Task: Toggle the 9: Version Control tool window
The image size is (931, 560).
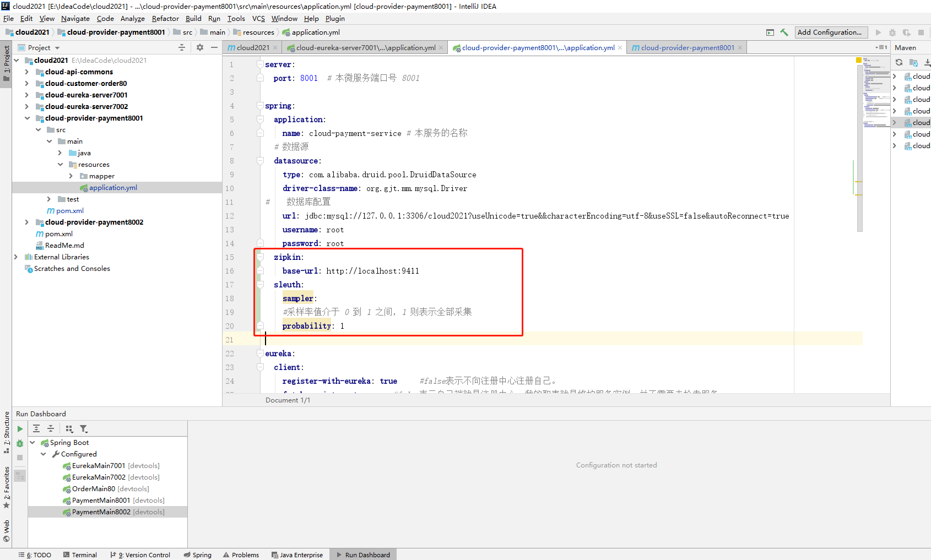Action: (x=140, y=555)
